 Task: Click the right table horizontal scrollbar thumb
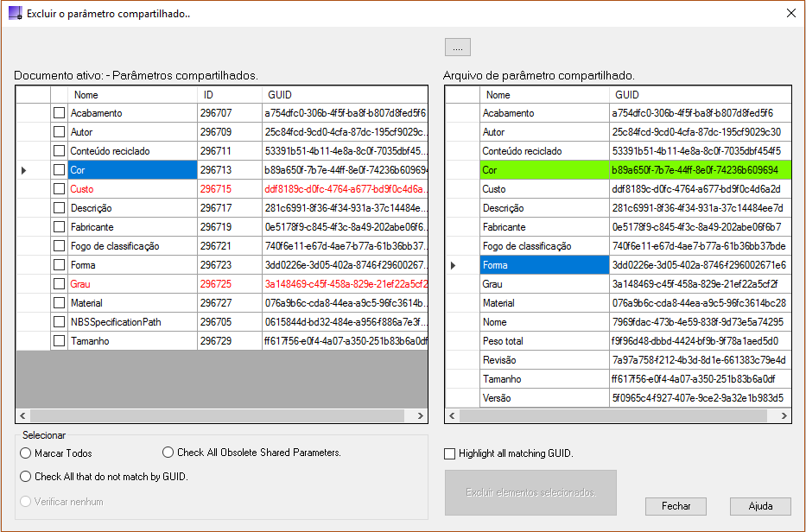click(x=613, y=415)
